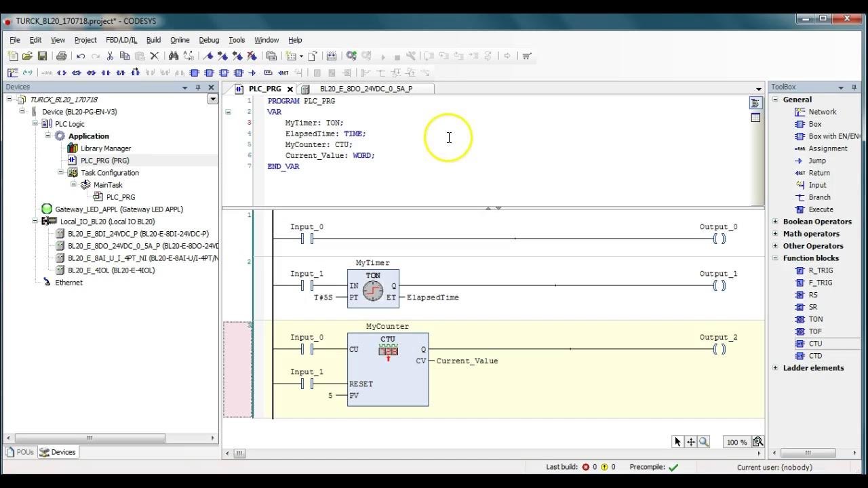Pick TON in the ToolBox

[x=815, y=319]
